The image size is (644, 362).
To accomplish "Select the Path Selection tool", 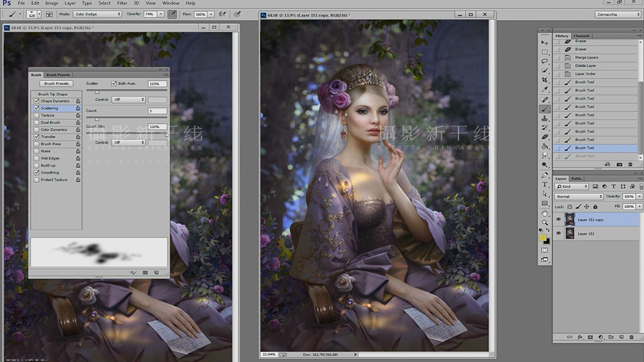I will coord(545,194).
